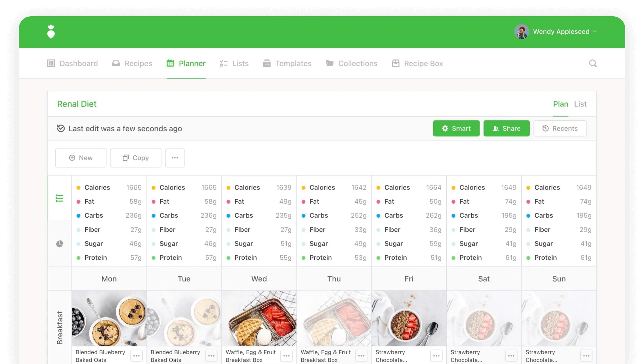The width and height of the screenshot is (644, 364).
Task: Open Monday Blended Blueberry Oats options menu
Action: pyautogui.click(x=137, y=356)
